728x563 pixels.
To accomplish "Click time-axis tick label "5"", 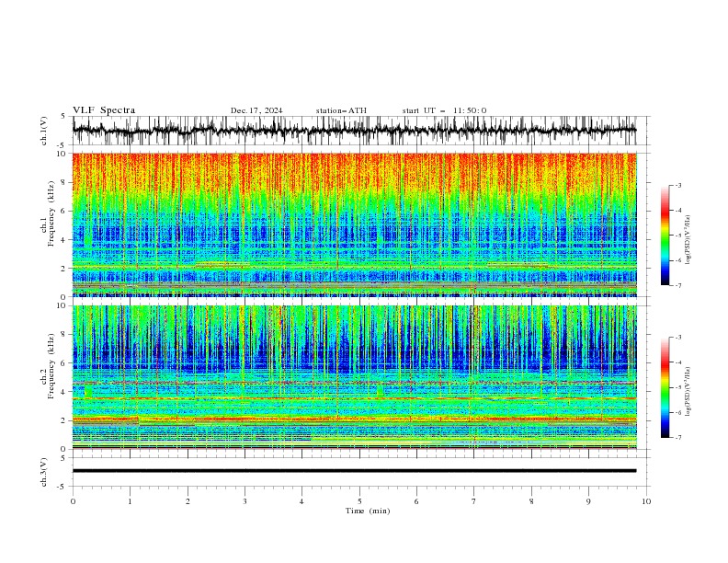I will 359,501.
